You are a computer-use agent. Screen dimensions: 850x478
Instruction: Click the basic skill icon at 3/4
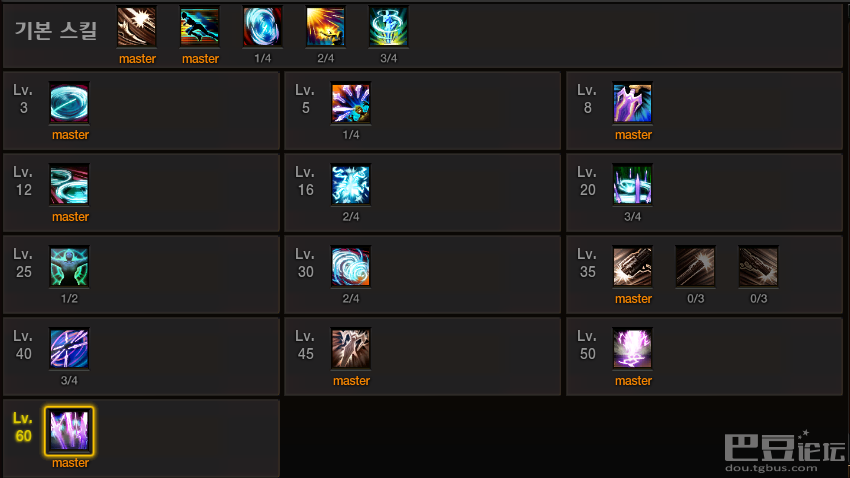(389, 27)
